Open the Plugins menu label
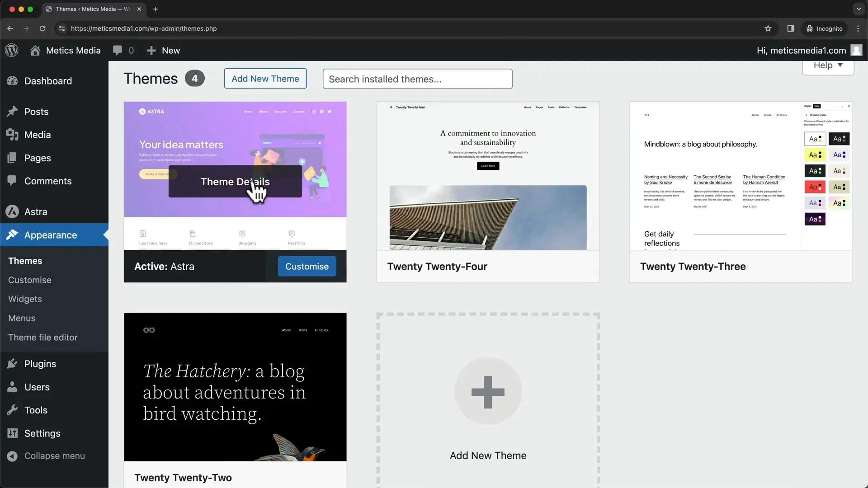 tap(40, 364)
